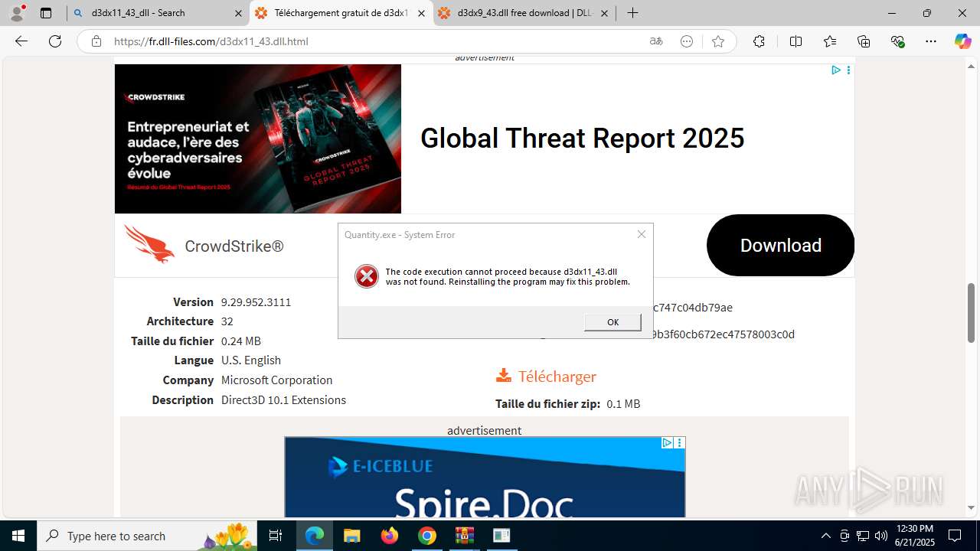
Task: Open Task View on the taskbar
Action: click(276, 536)
